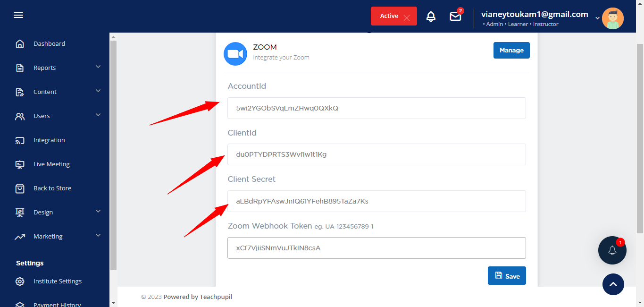The image size is (644, 307).
Task: Click the user avatar picture
Action: point(612,18)
